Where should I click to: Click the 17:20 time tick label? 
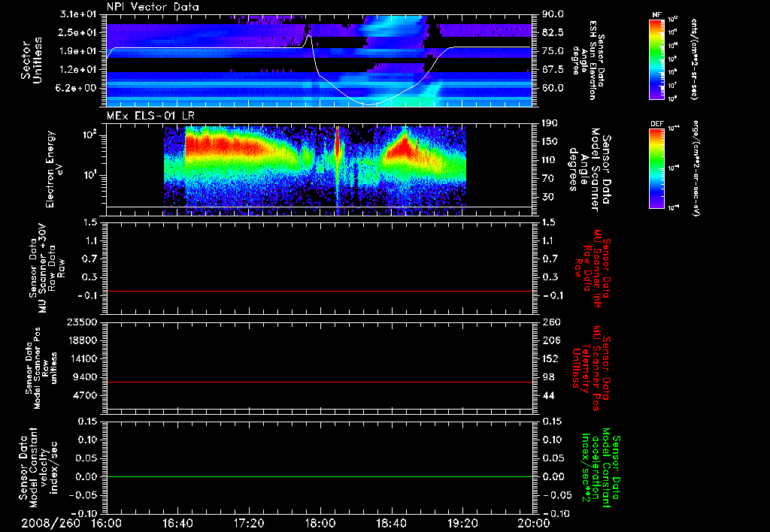[249, 523]
